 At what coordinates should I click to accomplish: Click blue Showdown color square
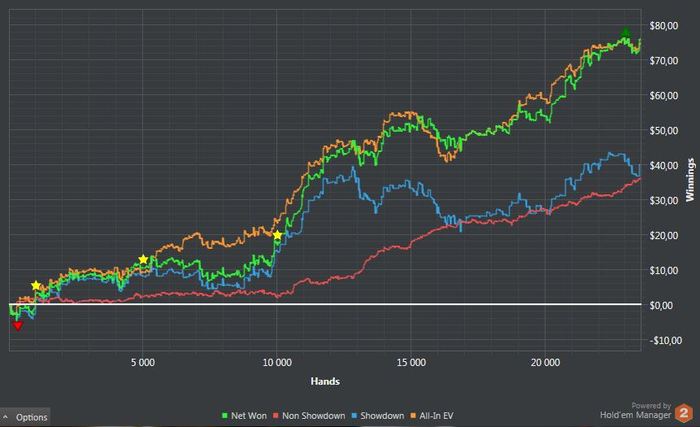coord(354,416)
